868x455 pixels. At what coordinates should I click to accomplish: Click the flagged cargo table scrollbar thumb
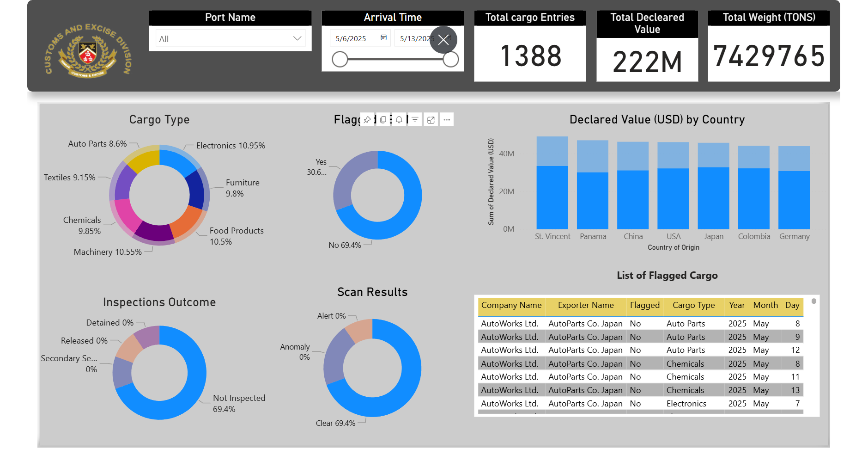814,301
